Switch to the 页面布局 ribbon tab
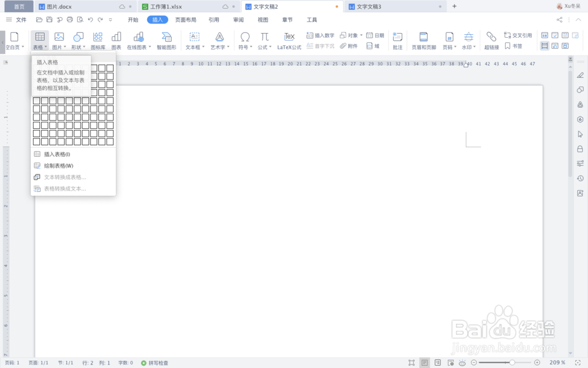This screenshot has height=368, width=588. point(185,19)
